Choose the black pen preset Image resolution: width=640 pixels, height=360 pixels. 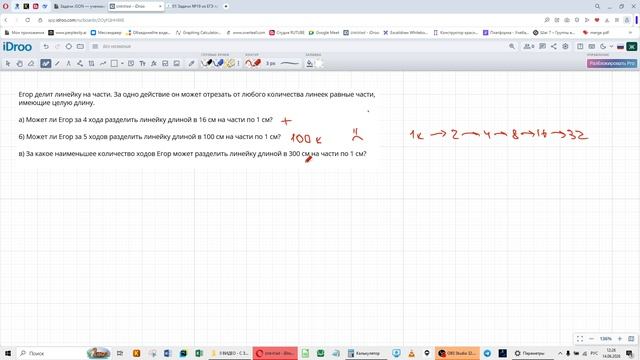pos(207,63)
